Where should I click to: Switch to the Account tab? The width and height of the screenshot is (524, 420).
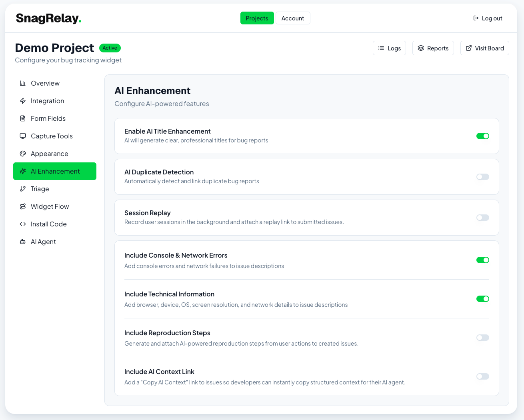coord(293,18)
